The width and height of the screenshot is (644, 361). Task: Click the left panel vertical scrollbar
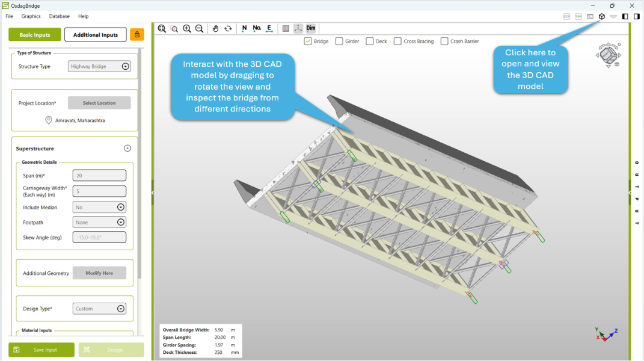(140, 164)
